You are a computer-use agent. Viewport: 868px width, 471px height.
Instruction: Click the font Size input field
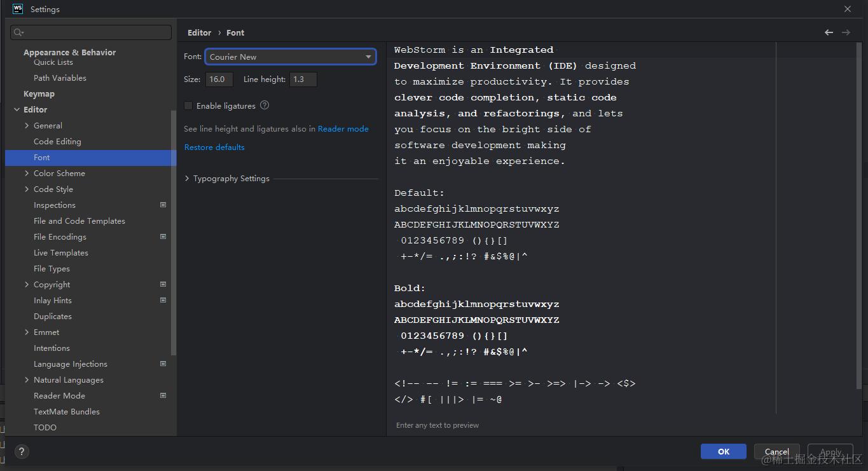point(219,79)
